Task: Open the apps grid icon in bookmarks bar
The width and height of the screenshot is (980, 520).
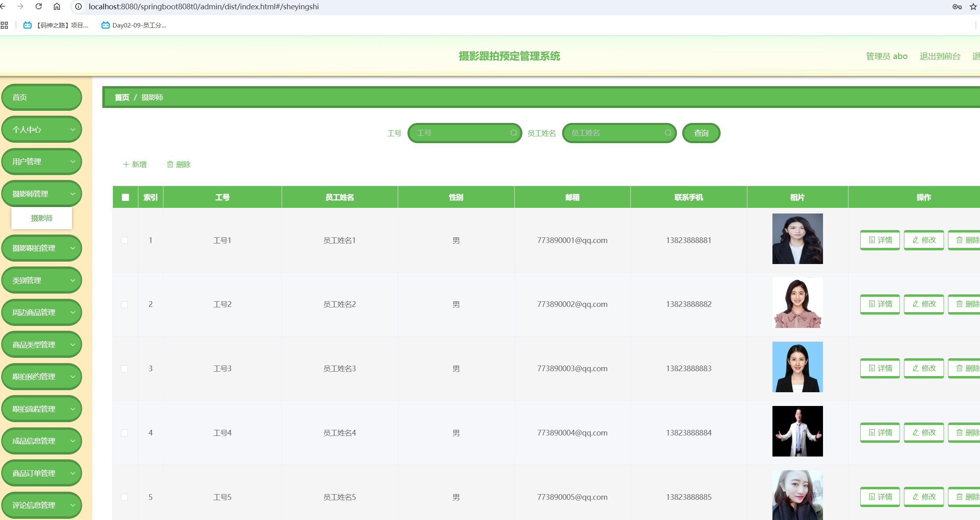Action: click(4, 25)
